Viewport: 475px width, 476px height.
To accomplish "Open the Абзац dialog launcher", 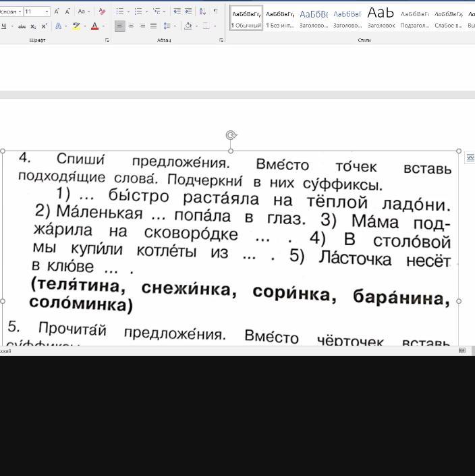I will pos(221,40).
